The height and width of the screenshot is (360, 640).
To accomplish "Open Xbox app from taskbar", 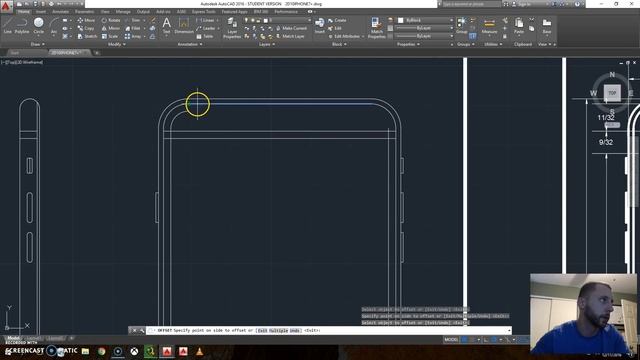I will [134, 351].
